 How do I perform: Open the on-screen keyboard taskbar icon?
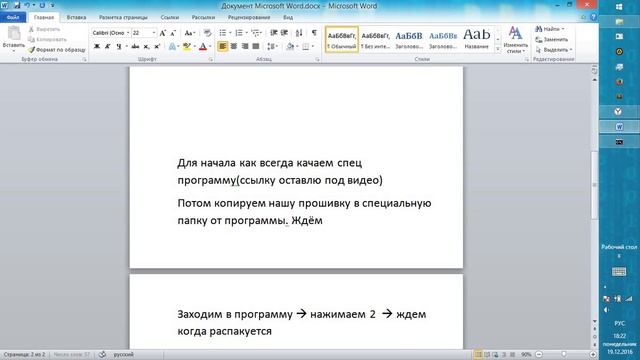619,272
